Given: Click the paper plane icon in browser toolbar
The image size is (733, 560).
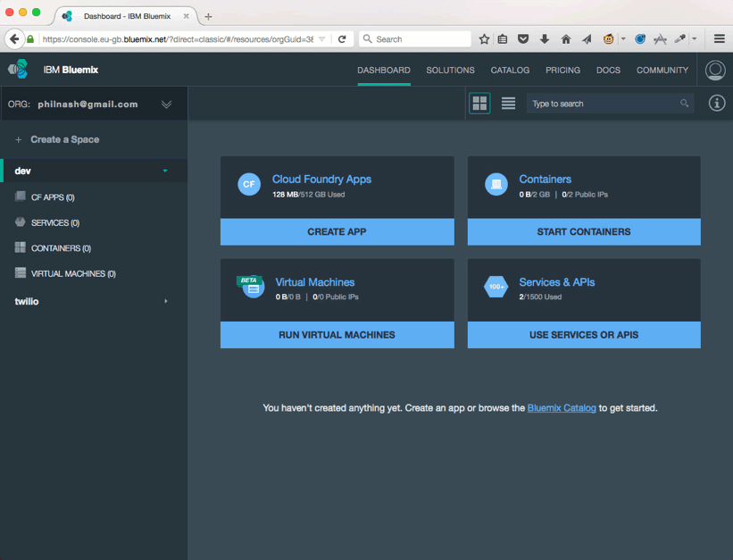Looking at the screenshot, I should click(587, 38).
